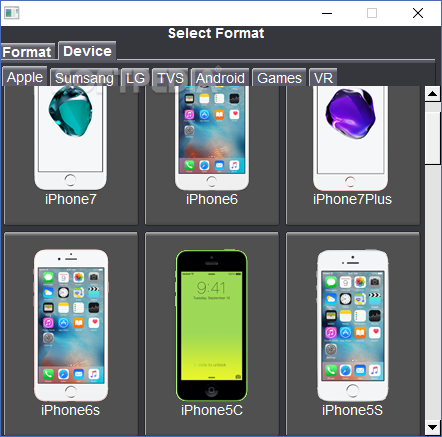This screenshot has height=437, width=442.
Task: Switch to the LG tab
Action: (x=135, y=78)
